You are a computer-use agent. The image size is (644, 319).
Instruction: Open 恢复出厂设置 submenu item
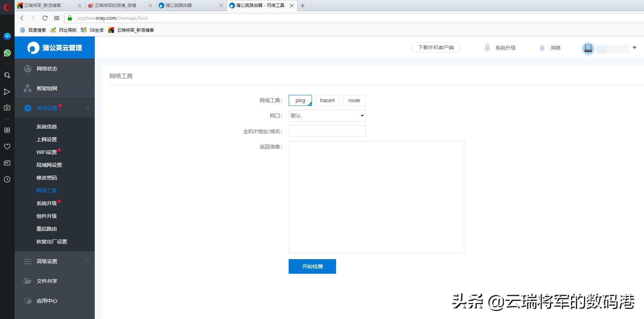pyautogui.click(x=52, y=242)
